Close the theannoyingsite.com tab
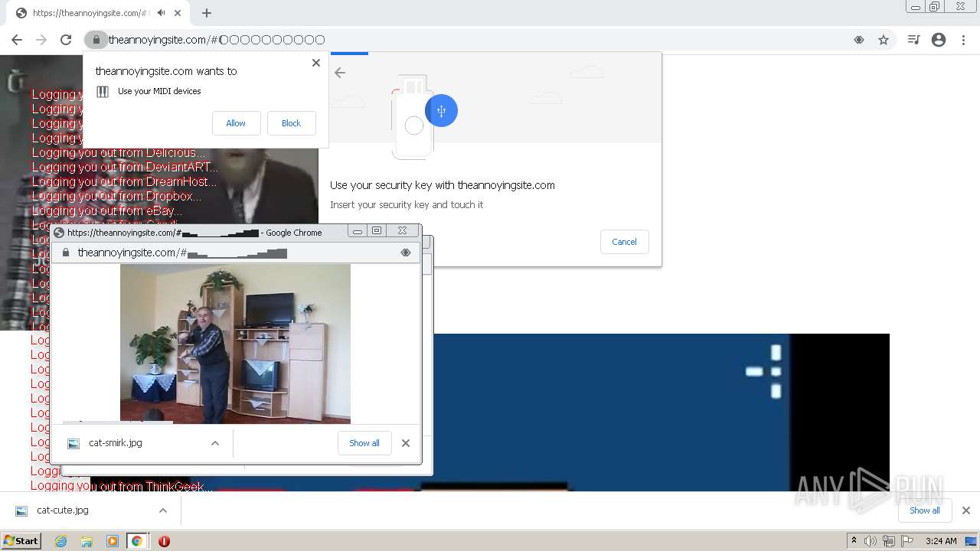980x551 pixels. (x=178, y=13)
